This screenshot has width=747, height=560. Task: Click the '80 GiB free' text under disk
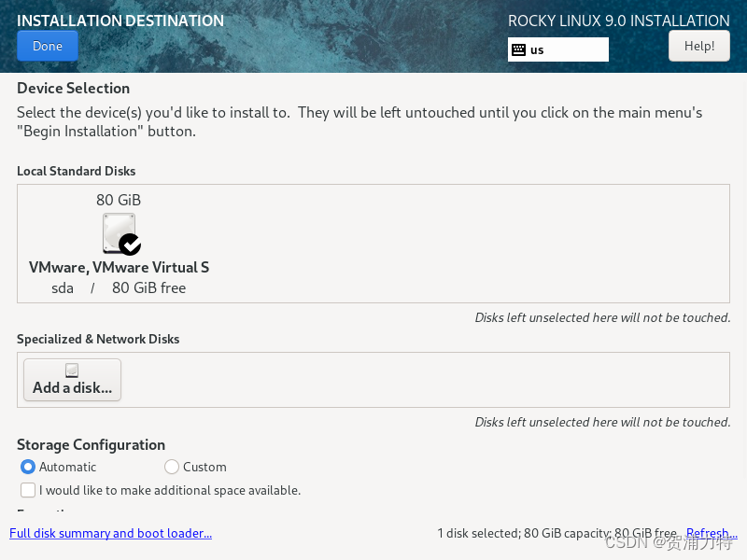[148, 288]
